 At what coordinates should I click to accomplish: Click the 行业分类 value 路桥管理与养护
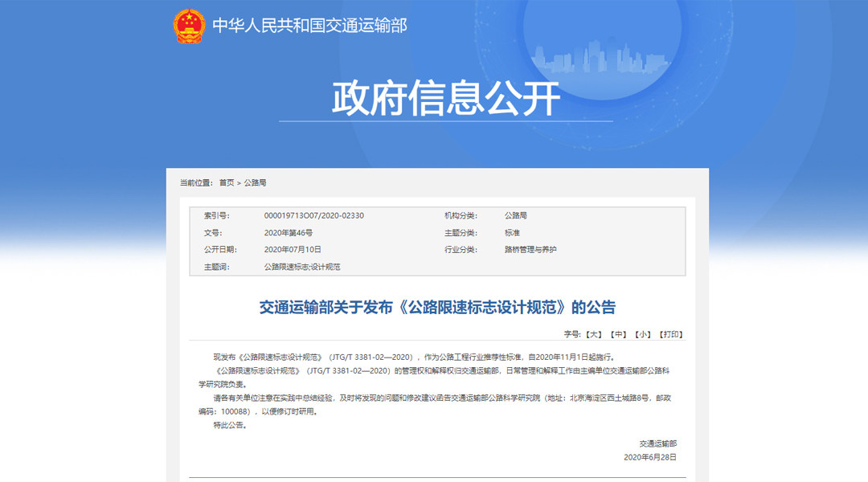[530, 250]
